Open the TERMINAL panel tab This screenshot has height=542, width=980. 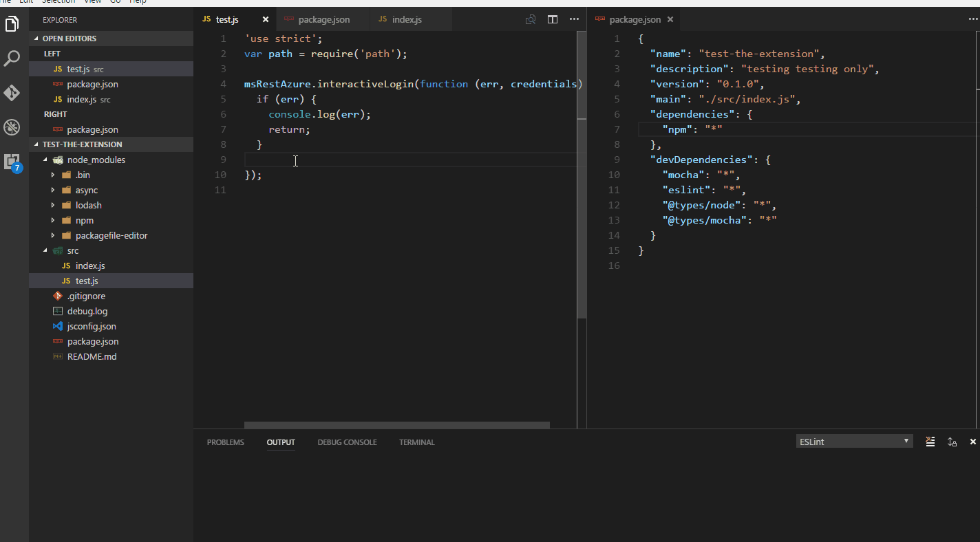point(417,442)
